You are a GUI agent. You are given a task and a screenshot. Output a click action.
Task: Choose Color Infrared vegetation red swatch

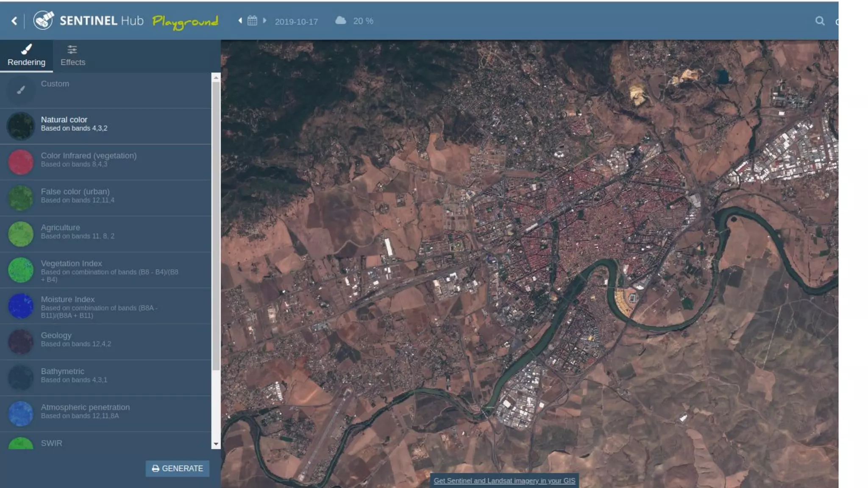coord(21,162)
